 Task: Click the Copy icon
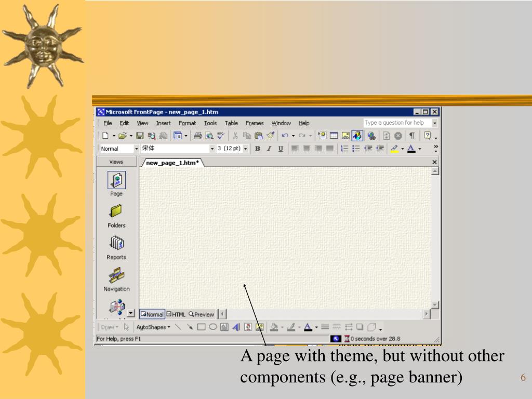247,136
